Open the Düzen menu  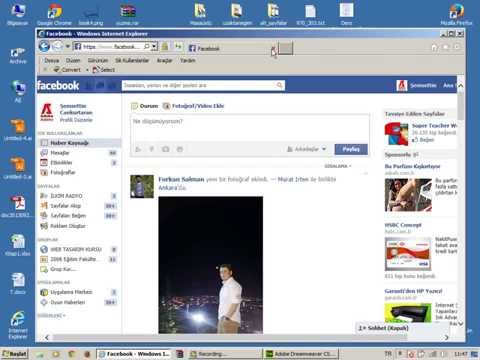click(x=73, y=60)
